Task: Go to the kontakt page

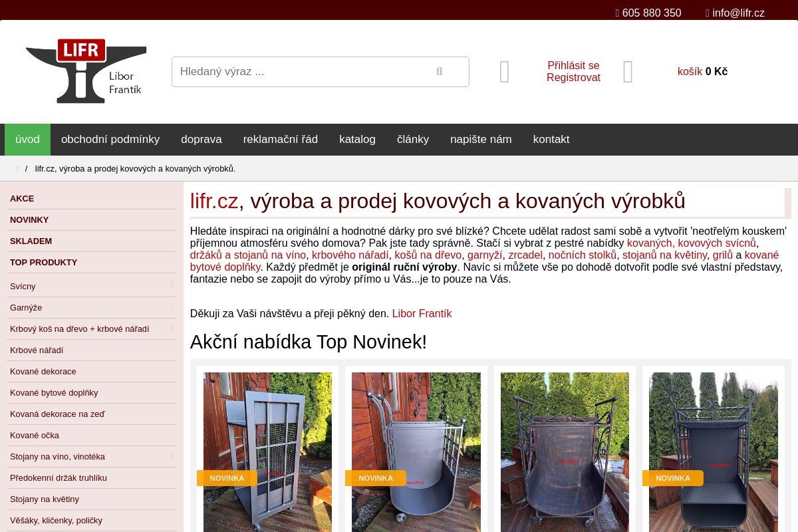Action: point(551,140)
